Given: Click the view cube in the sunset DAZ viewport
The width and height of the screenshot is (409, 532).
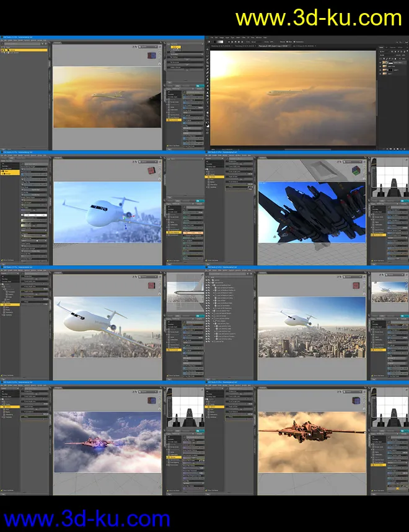Looking at the screenshot, I should click(152, 56).
